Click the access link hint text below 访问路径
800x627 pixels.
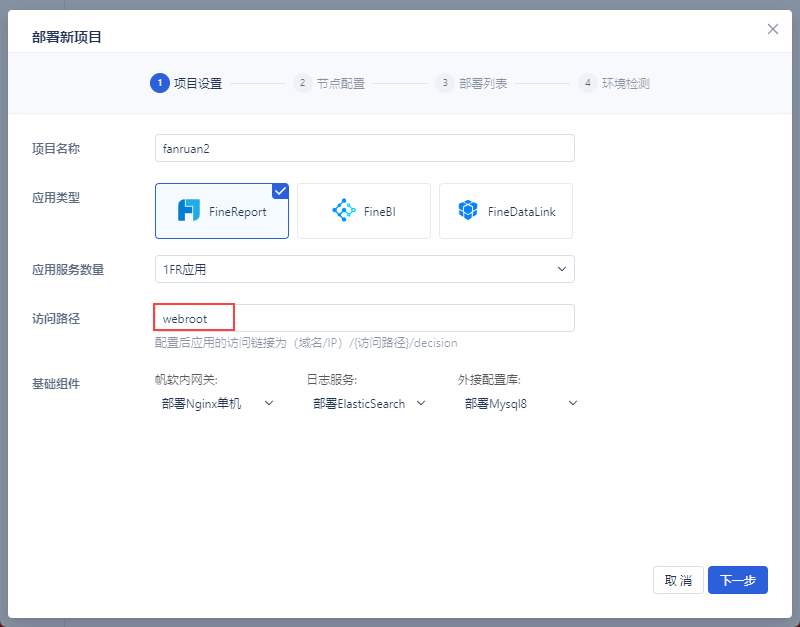coord(306,343)
